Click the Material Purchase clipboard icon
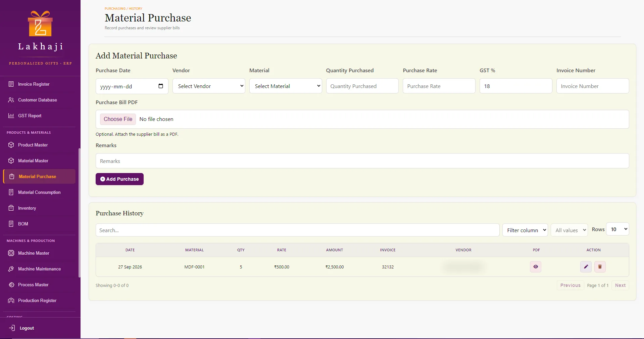 (12, 176)
